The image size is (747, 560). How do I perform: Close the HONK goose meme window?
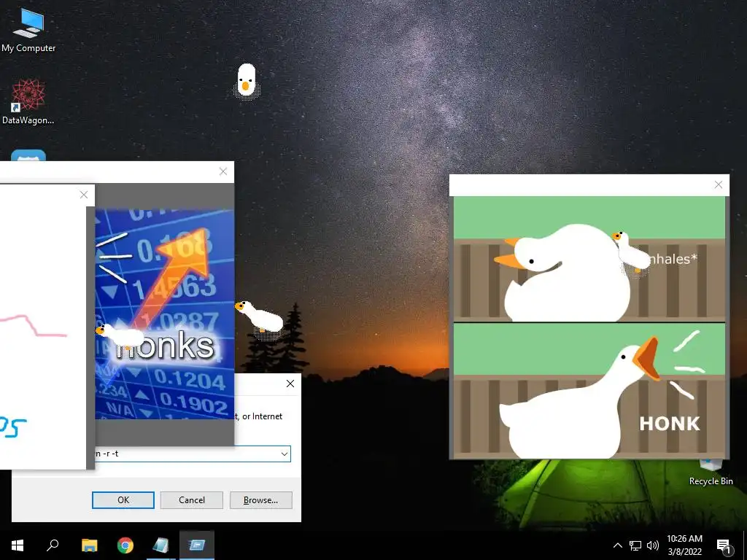(719, 184)
